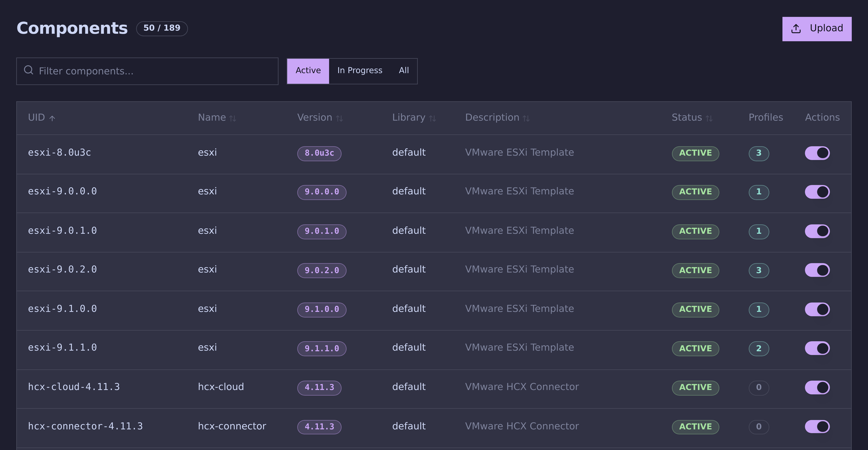
Task: Disable the hcx-connector-4.11.3 component
Action: click(x=817, y=426)
